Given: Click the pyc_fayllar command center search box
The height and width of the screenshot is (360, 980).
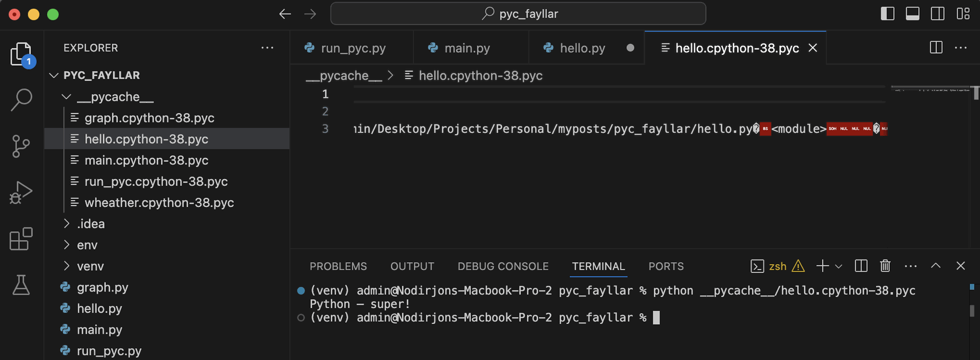Looking at the screenshot, I should pyautogui.click(x=518, y=14).
